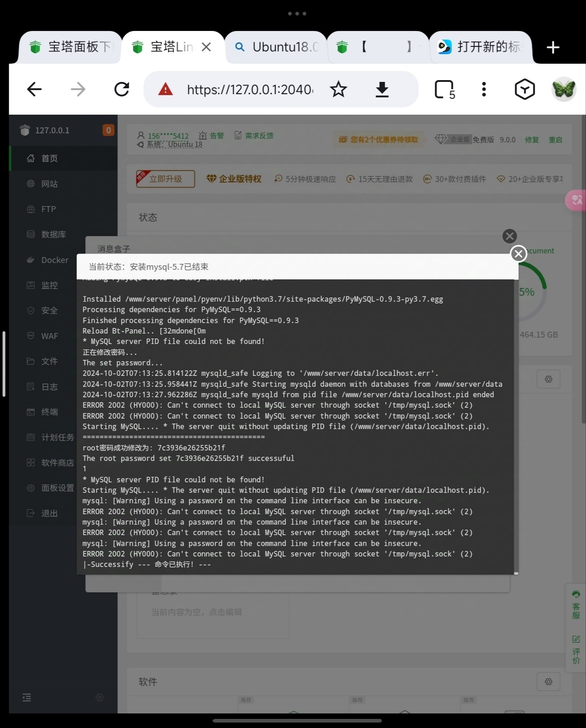Open the gear settings beside the install log

pyautogui.click(x=548, y=379)
